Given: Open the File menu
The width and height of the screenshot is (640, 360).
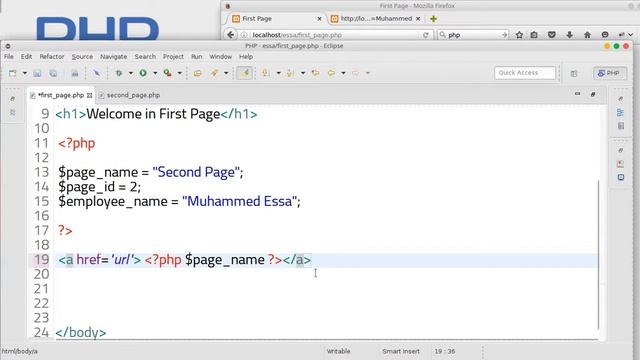Looking at the screenshot, I should click(9, 57).
